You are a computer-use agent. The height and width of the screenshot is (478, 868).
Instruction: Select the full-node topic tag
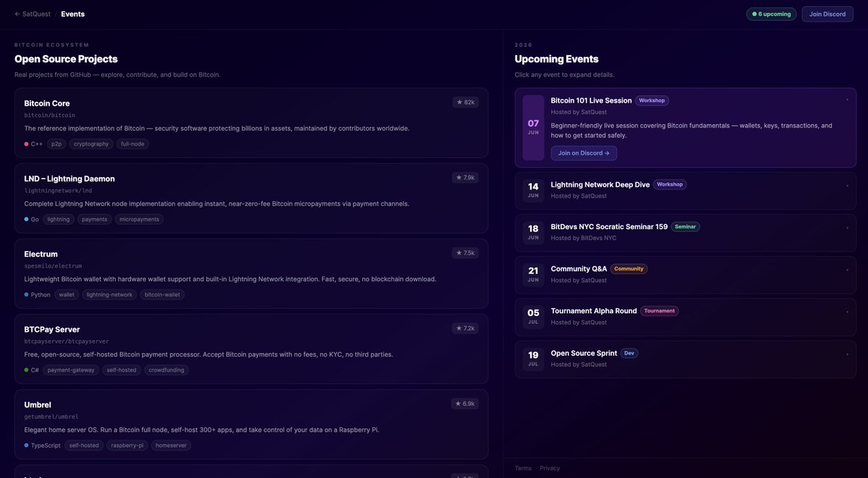132,144
